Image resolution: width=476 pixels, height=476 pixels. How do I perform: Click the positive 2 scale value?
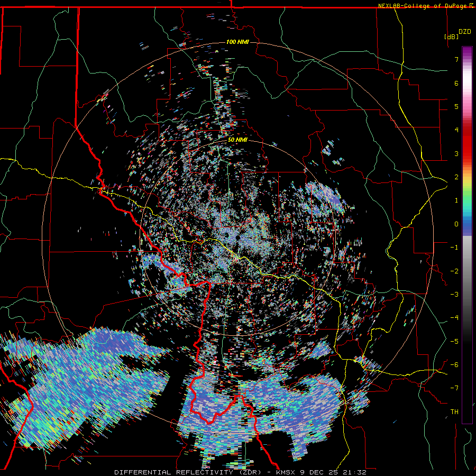pos(456,177)
